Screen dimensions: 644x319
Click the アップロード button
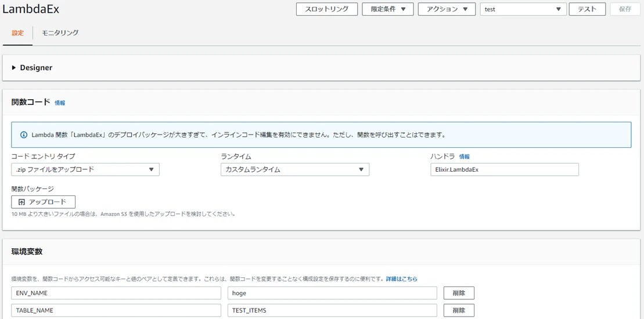[x=43, y=202]
